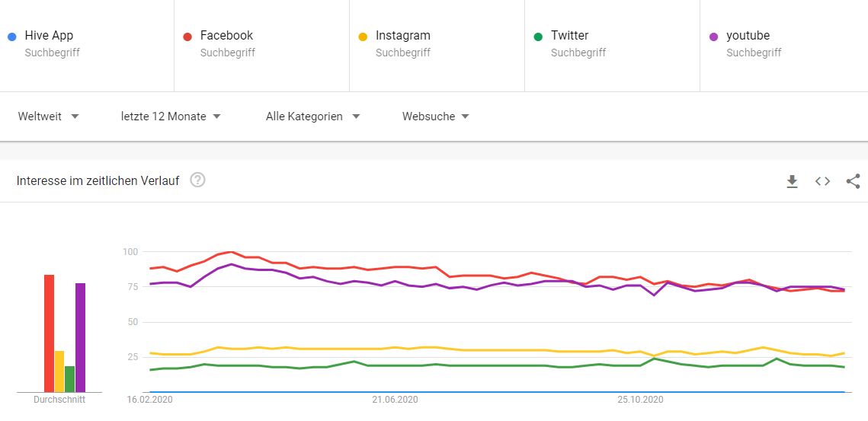The width and height of the screenshot is (868, 421).
Task: Click the purple youtube average bar
Action: coord(80,337)
